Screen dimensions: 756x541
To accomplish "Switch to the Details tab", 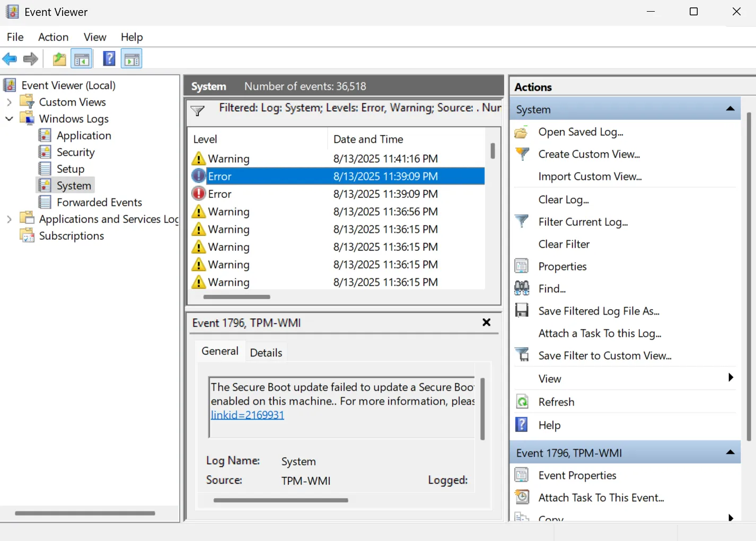I will [x=266, y=352].
